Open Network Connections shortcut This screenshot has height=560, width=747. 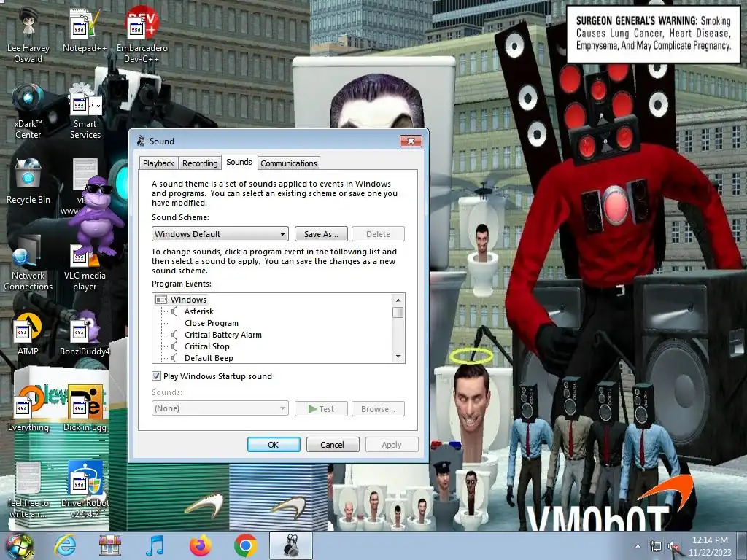pyautogui.click(x=28, y=263)
